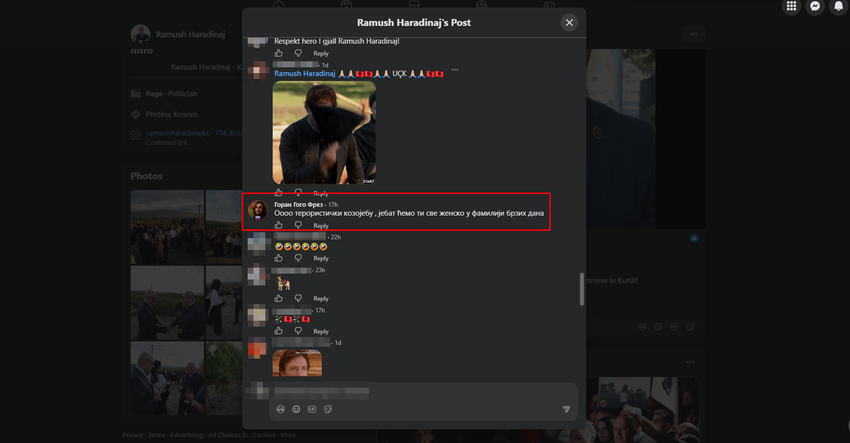Reply to the 23h animal emoji comment
Screen dimensions: 850x443
pos(321,299)
